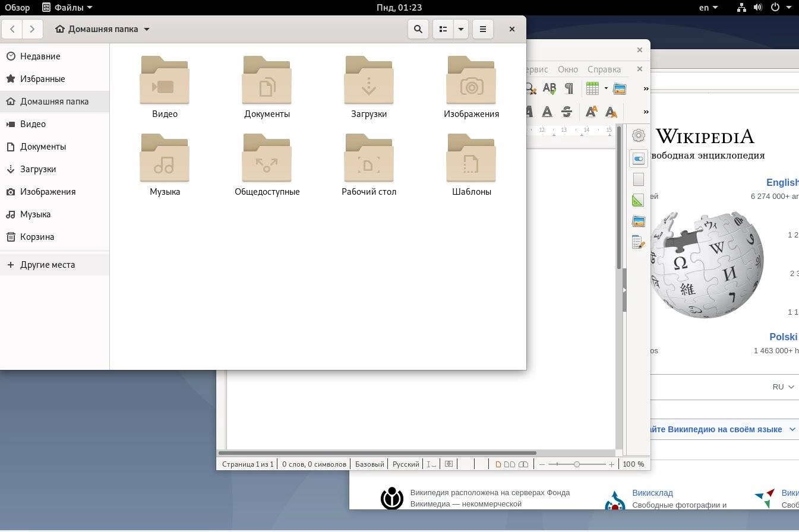Open Викисклад link on Wikipedia page
This screenshot has height=532, width=799.
click(x=652, y=493)
